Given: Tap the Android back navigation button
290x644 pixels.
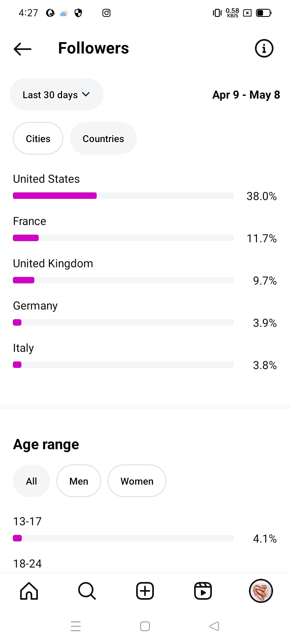Looking at the screenshot, I should [214, 626].
